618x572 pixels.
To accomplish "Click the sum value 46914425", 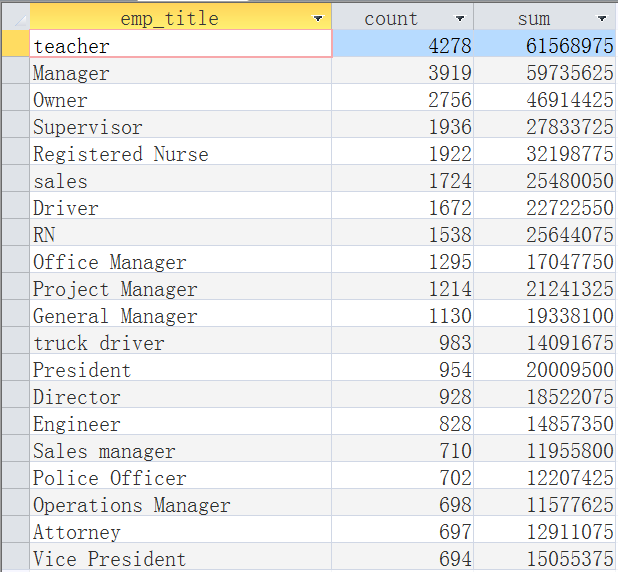I will [570, 100].
